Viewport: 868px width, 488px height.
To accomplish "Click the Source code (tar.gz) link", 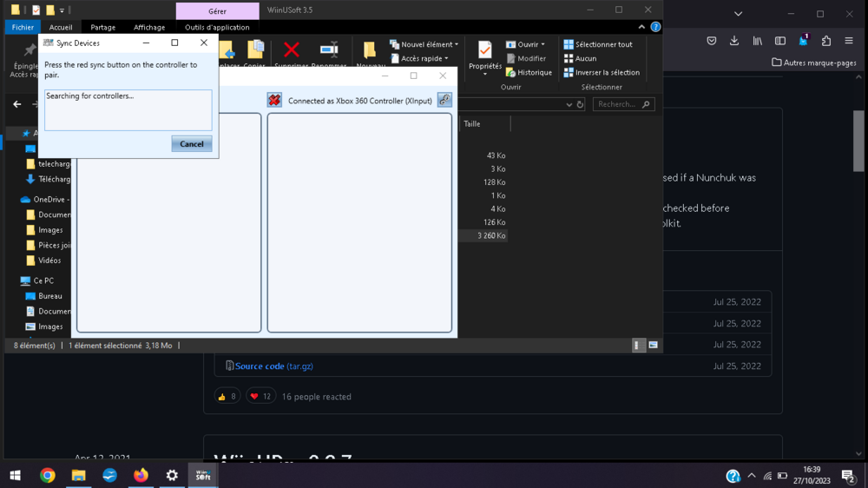I will point(273,366).
